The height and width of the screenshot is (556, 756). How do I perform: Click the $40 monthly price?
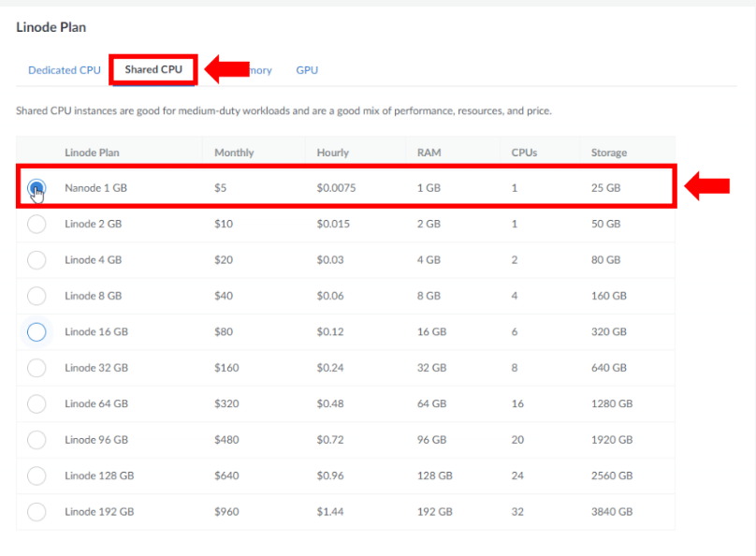click(224, 296)
